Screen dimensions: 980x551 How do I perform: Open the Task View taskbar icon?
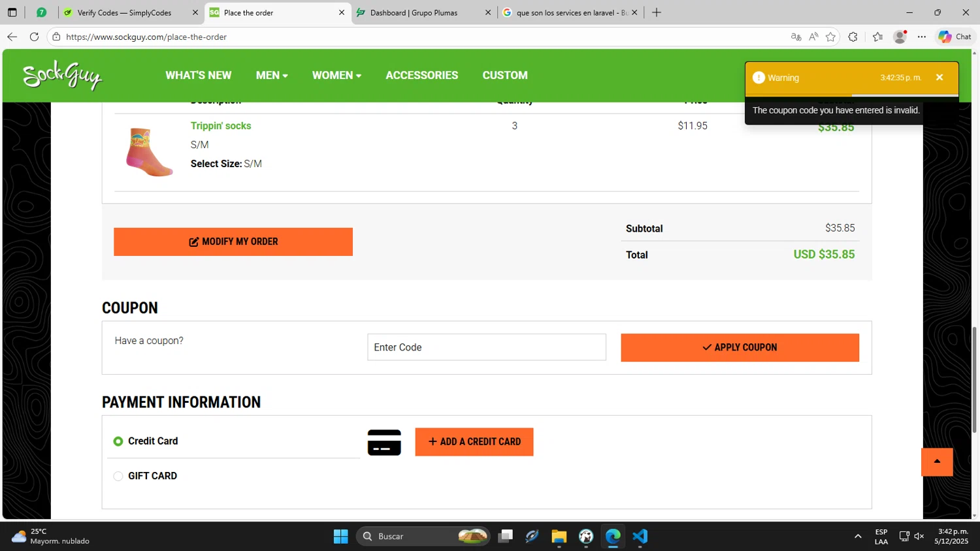tap(505, 537)
